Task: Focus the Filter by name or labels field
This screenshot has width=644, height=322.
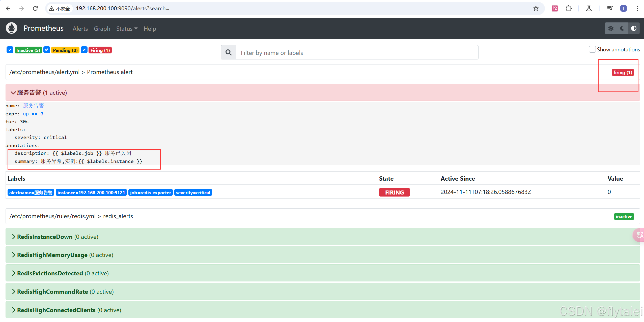Action: click(357, 53)
